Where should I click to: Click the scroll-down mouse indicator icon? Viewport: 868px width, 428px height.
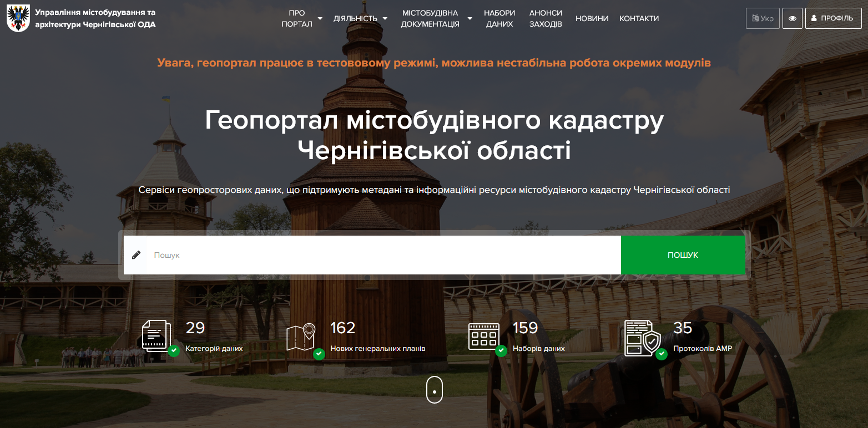click(x=435, y=389)
